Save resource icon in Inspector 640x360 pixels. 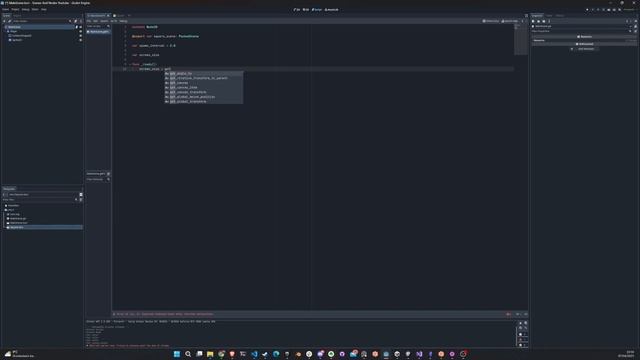pyautogui.click(x=544, y=21)
